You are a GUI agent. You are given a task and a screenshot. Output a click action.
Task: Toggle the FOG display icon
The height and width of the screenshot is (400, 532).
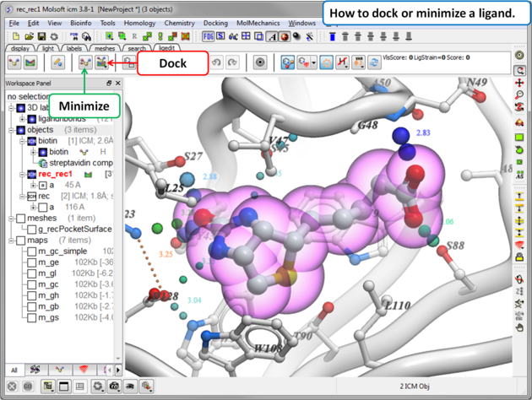tap(208, 36)
